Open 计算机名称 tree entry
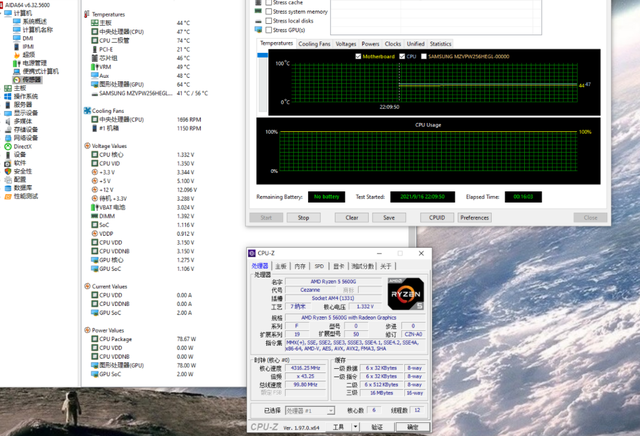 (37, 30)
